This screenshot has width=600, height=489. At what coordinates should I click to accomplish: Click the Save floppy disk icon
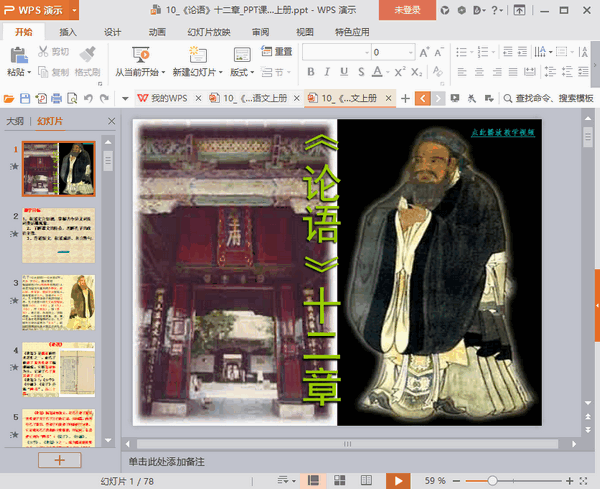click(x=25, y=99)
